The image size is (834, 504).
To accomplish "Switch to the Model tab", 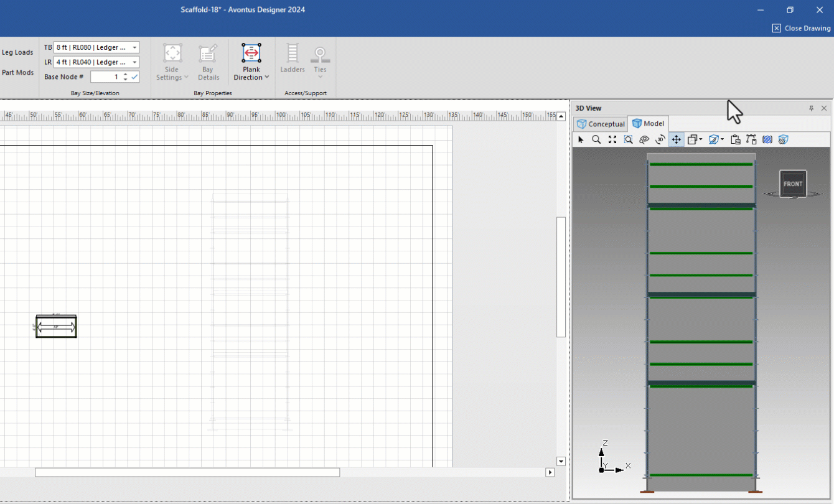I will pyautogui.click(x=648, y=124).
